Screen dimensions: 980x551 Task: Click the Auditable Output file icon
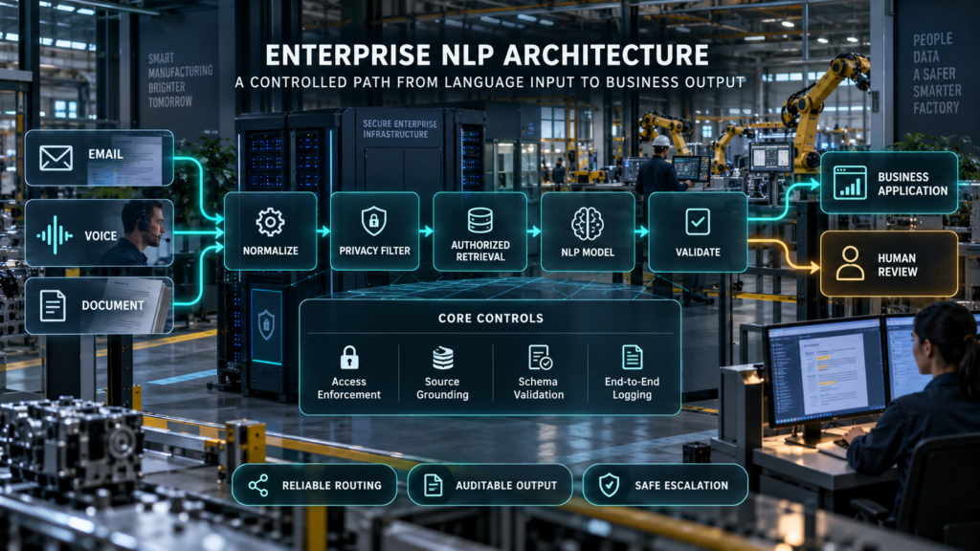tap(433, 485)
